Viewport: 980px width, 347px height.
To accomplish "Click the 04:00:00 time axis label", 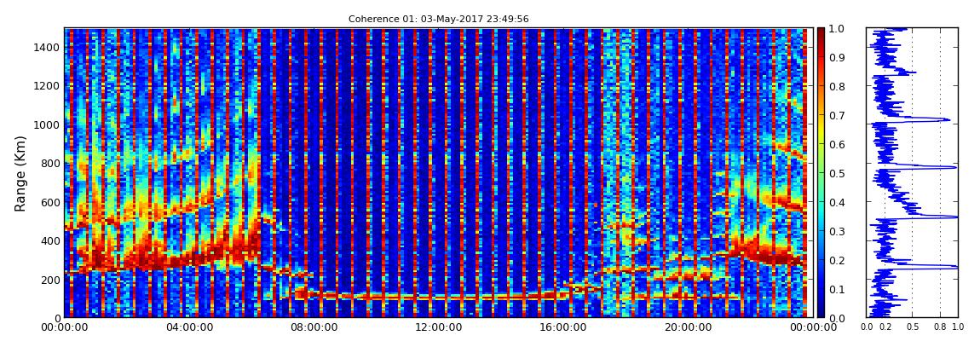I will coord(188,327).
